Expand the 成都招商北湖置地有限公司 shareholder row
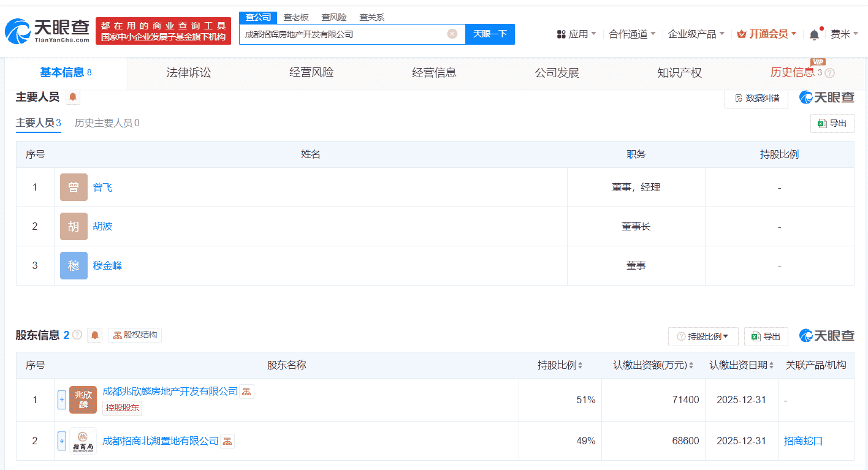 62,441
